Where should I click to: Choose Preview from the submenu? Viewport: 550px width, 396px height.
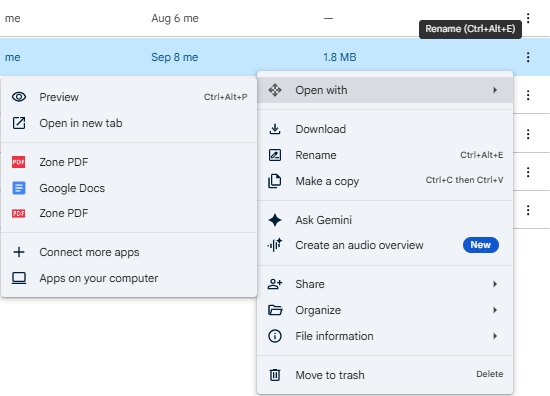(129, 97)
